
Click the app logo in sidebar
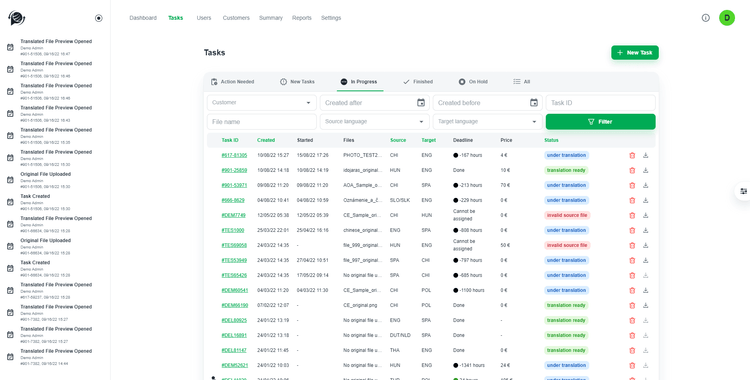pos(16,18)
